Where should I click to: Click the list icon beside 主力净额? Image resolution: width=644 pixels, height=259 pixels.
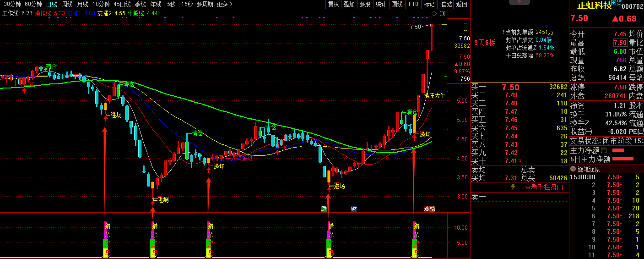tap(603, 150)
